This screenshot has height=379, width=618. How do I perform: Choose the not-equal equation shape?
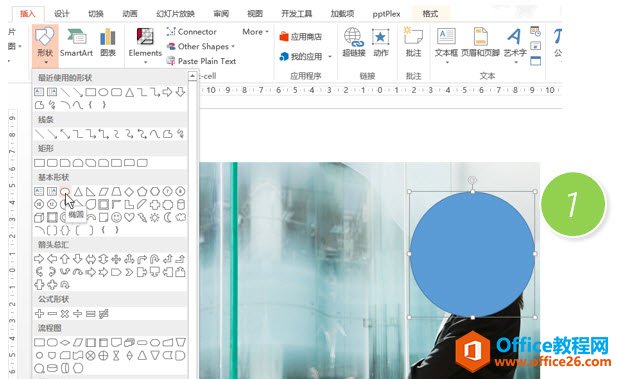[104, 314]
